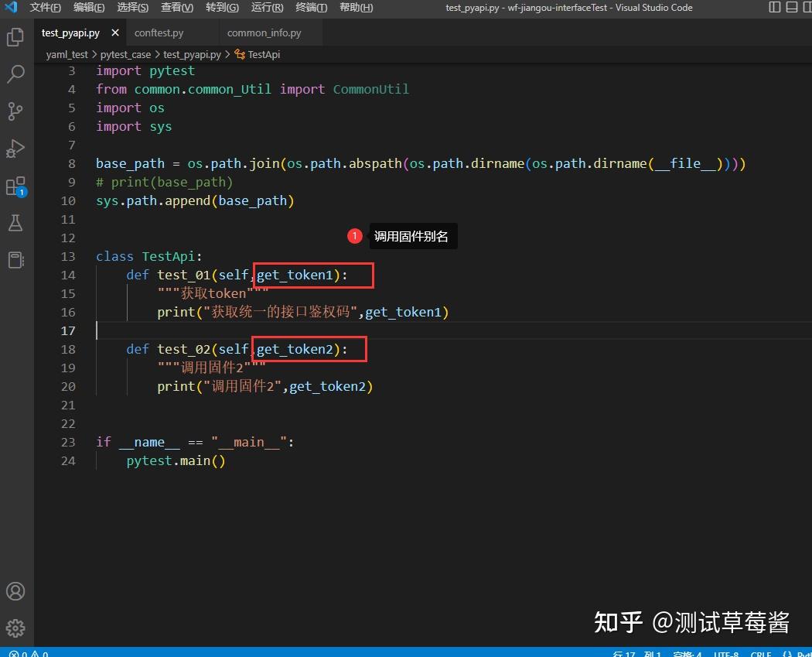Toggle primary sidebar layout icon in title bar
Viewport: 812px width, 657px height.
click(x=775, y=7)
